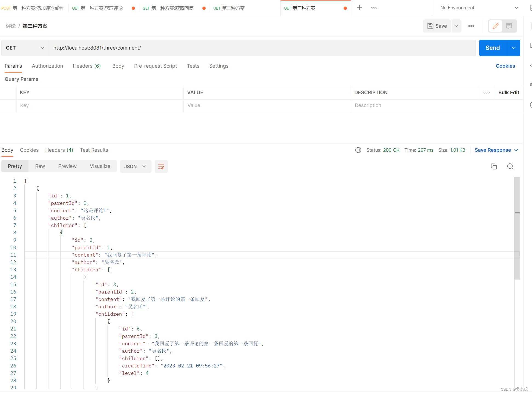Open the Save Response dropdown
This screenshot has width=532, height=394.
(x=496, y=150)
